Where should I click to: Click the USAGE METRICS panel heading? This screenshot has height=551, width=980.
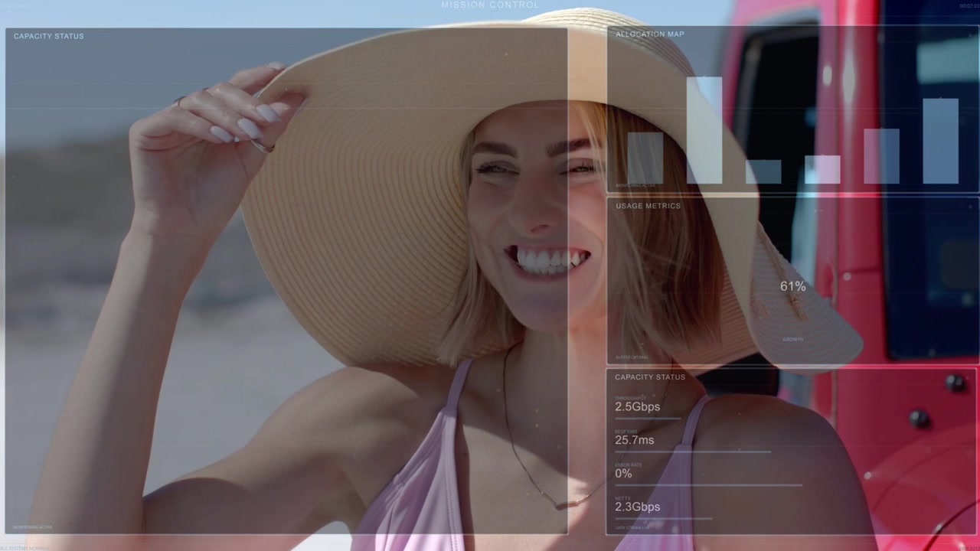648,206
